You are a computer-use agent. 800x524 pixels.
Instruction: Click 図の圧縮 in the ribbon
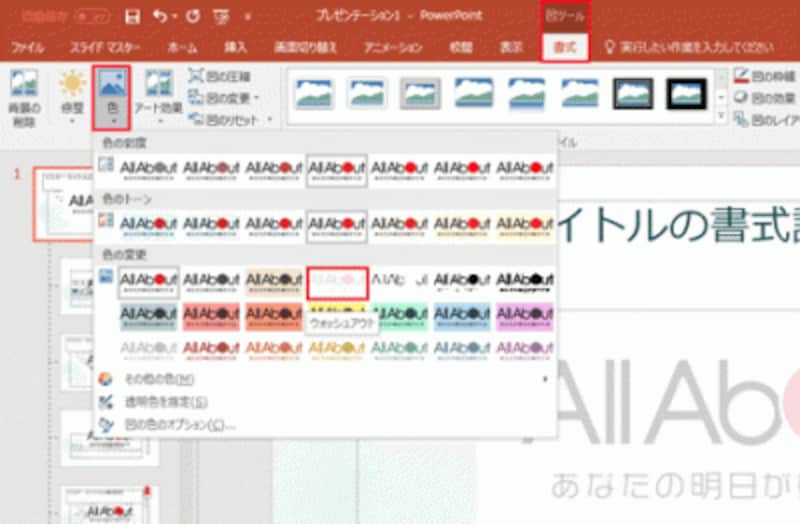219,76
